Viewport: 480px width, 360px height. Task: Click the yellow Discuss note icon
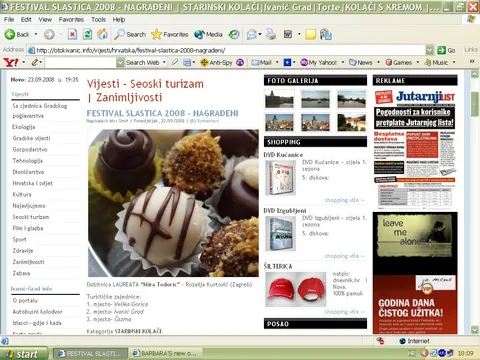point(310,34)
